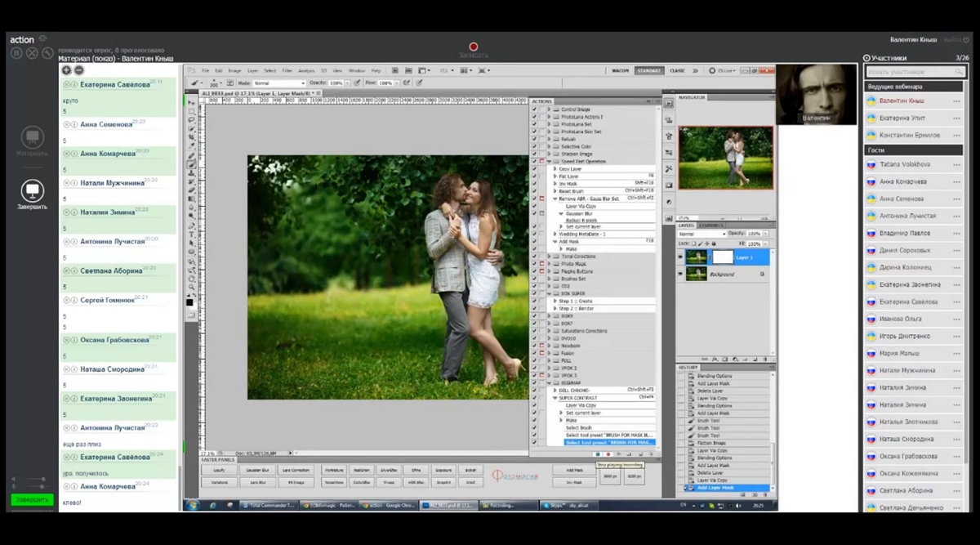The height and width of the screenshot is (545, 980).
Task: Toggle visibility of Layer 1
Action: click(681, 257)
